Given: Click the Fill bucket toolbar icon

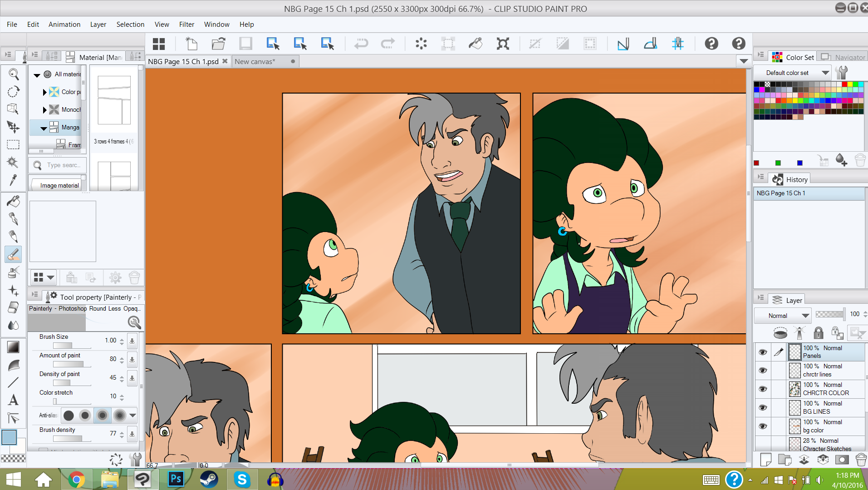Looking at the screenshot, I should (476, 44).
